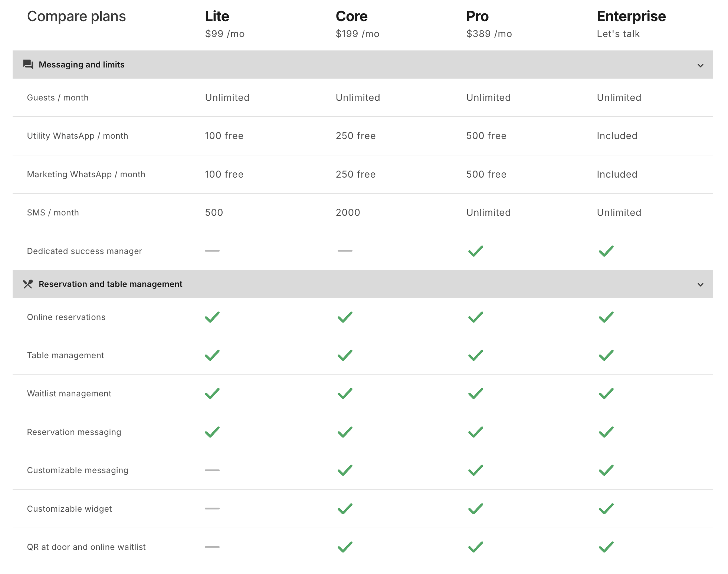Click the Messaging and limits section label
This screenshot has height=574, width=728.
coord(82,65)
